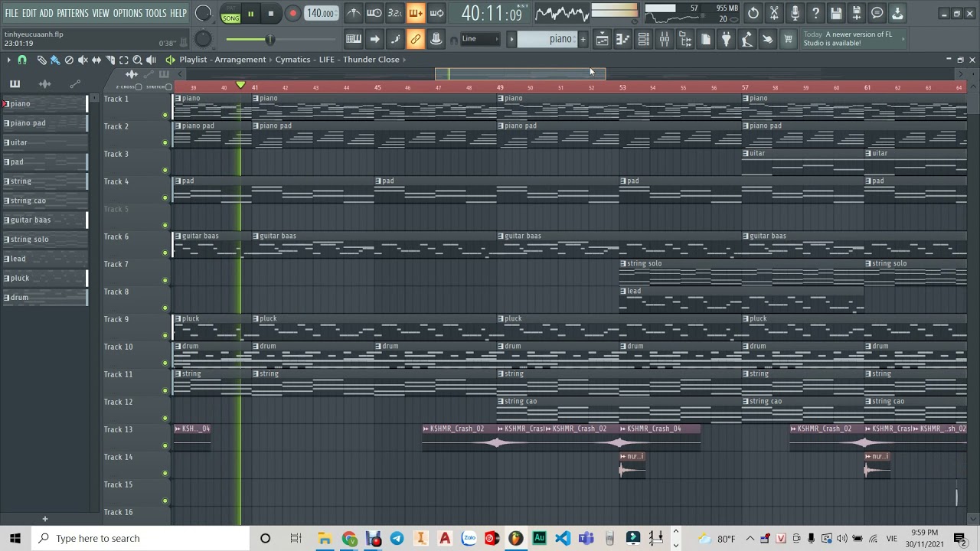Click the master pitch knob

[203, 39]
